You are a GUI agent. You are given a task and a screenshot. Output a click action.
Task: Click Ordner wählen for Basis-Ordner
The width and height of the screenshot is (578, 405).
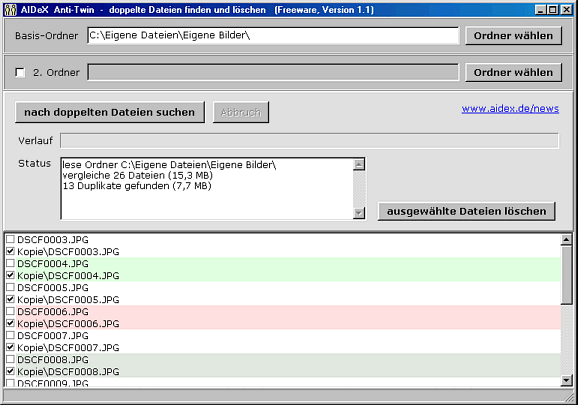[x=513, y=36]
